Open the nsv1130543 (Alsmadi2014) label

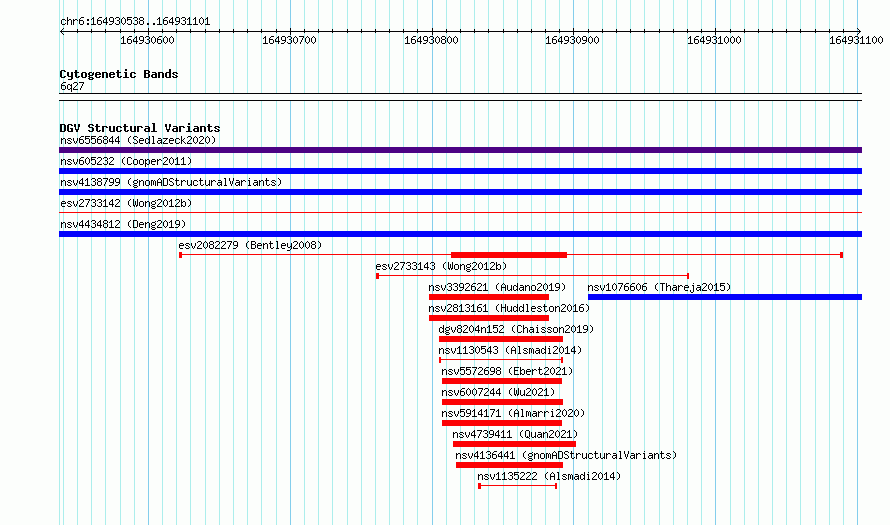click(x=510, y=350)
